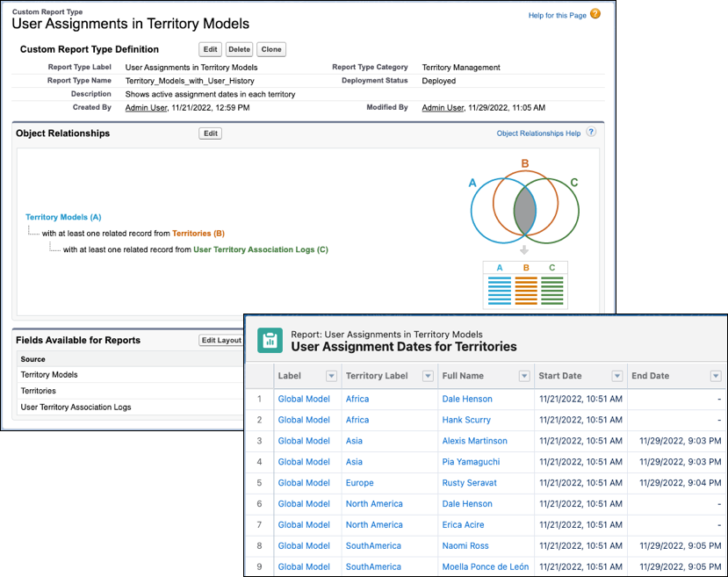This screenshot has height=577, width=728.
Task: Open the Start Date column dropdown arrow
Action: pyautogui.click(x=617, y=376)
